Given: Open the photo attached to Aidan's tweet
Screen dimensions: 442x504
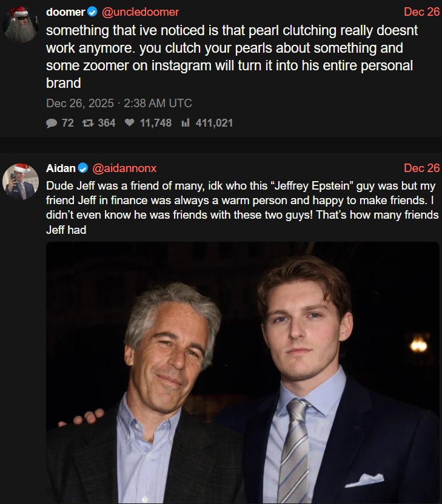Looking at the screenshot, I should tap(243, 373).
